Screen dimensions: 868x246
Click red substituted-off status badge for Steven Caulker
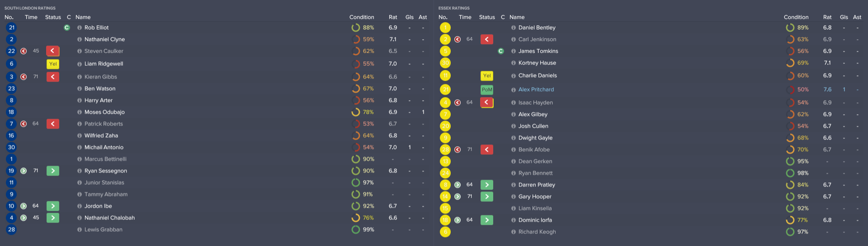point(52,51)
